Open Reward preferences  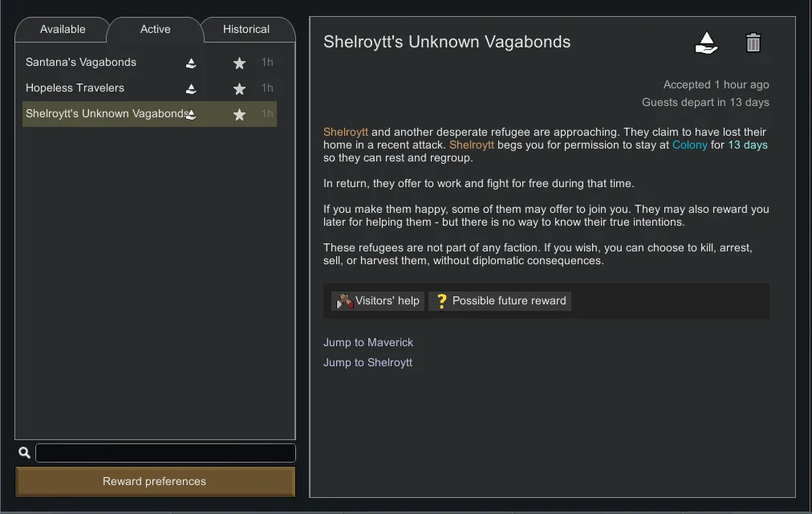tap(155, 482)
